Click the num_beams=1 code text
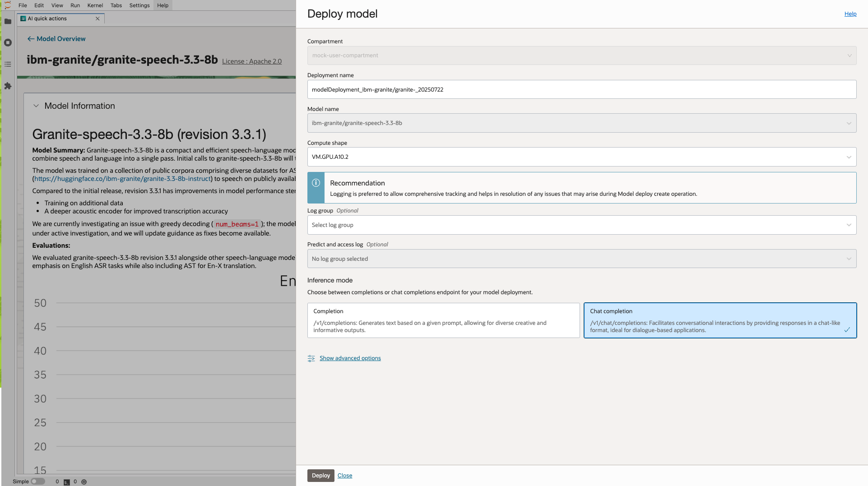The height and width of the screenshot is (486, 868). point(237,224)
